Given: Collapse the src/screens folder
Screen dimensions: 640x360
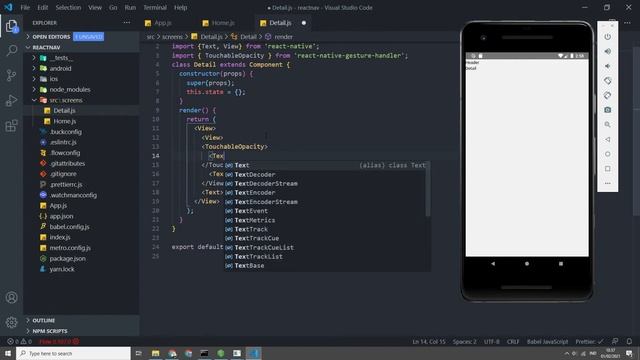Looking at the screenshot, I should pyautogui.click(x=81, y=100).
